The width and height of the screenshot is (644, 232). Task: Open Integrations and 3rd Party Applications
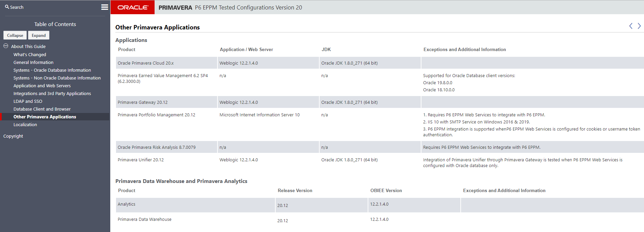[x=52, y=93]
